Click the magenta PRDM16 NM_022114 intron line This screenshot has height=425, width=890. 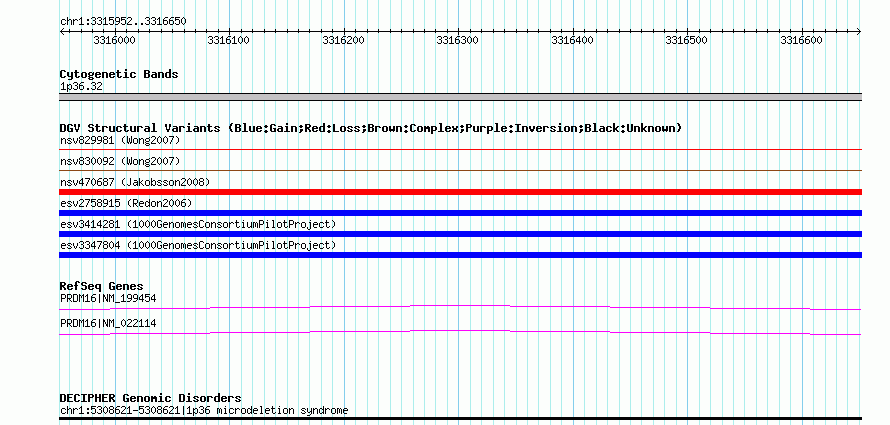coord(460,332)
